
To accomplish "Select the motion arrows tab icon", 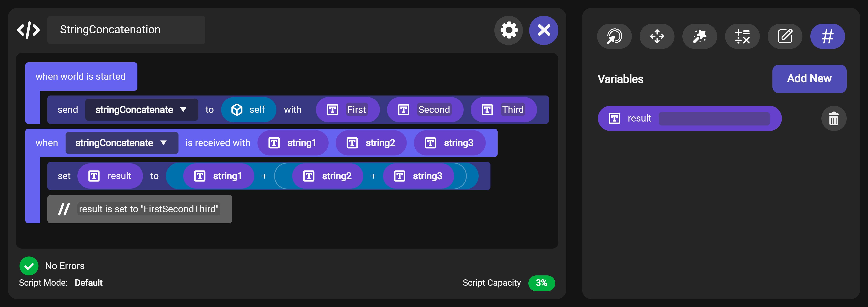I will [657, 36].
